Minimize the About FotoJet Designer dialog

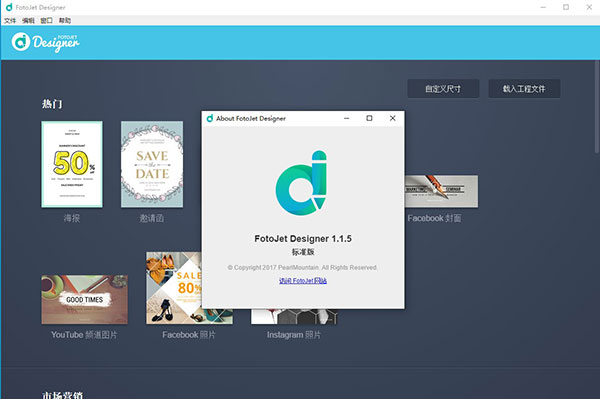coord(347,118)
